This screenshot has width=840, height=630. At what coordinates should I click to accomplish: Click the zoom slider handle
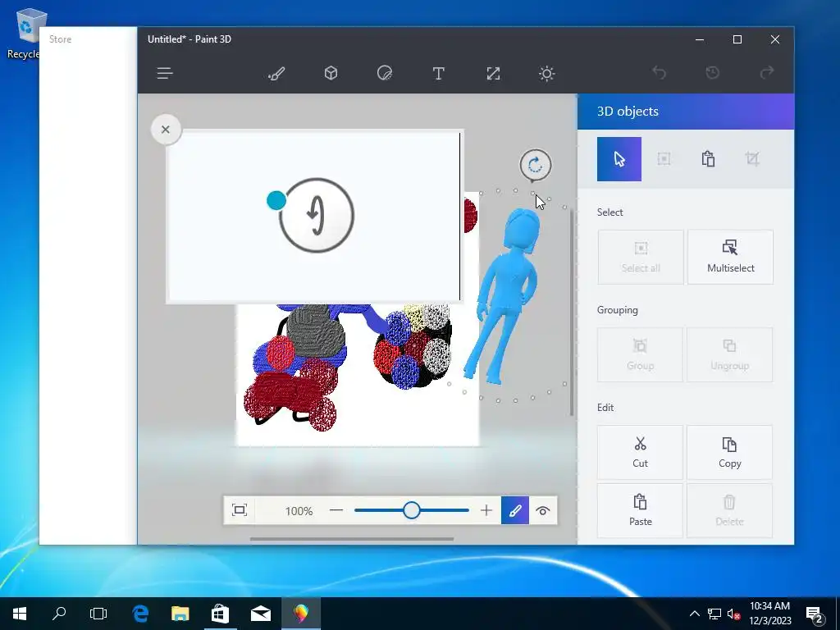[412, 510]
